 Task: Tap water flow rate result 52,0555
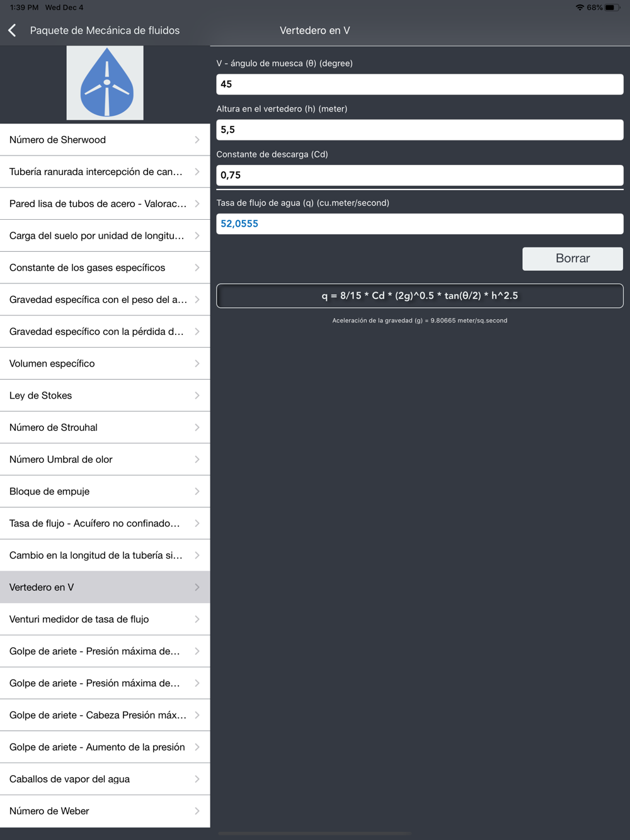(x=420, y=224)
